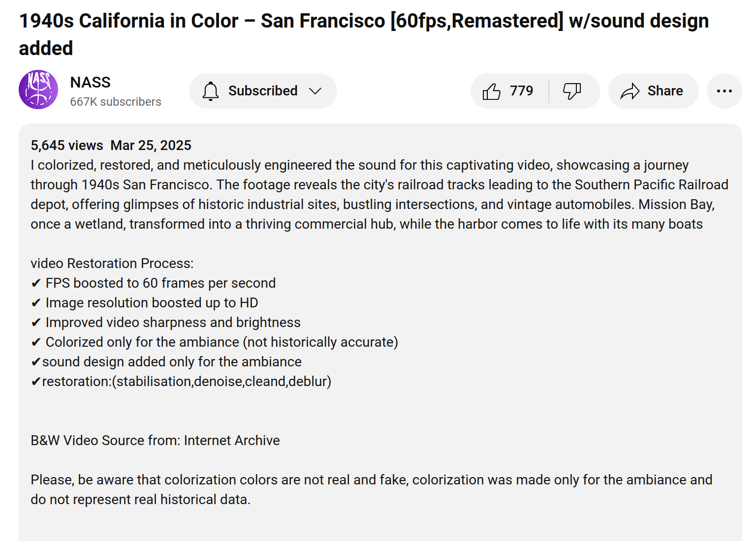
Task: Open the NASS channel name link
Action: [91, 82]
